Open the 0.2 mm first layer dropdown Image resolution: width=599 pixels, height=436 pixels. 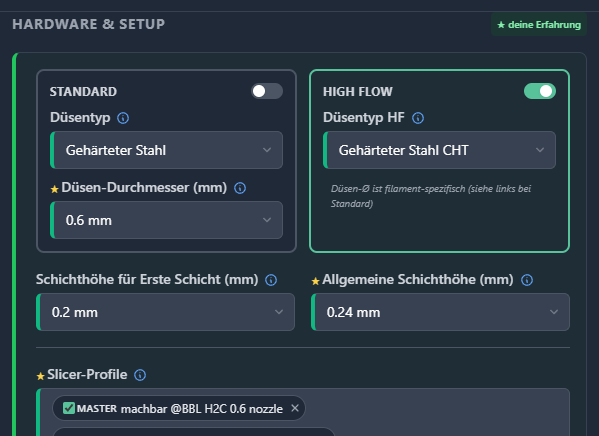pyautogui.click(x=165, y=312)
